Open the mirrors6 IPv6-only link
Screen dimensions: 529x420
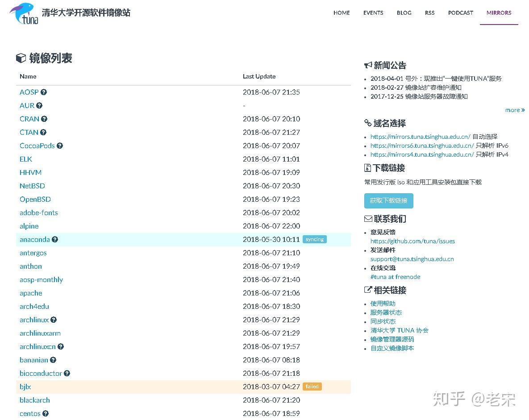(422, 146)
